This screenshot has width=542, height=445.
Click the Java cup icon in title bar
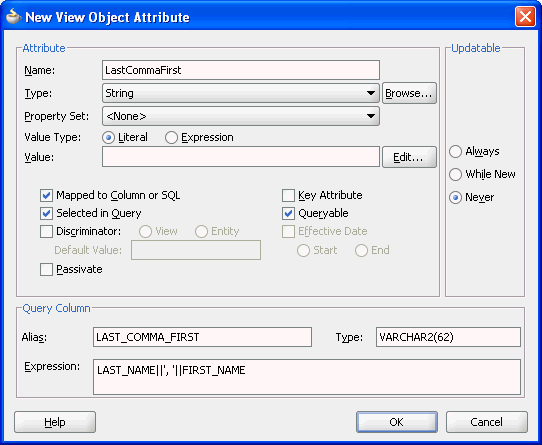coord(13,16)
